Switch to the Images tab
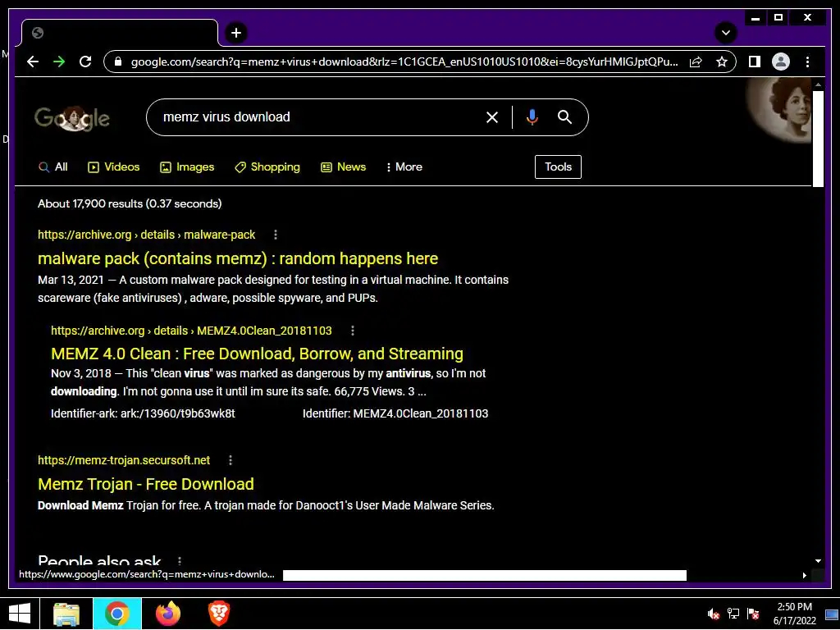Viewport: 840px width, 630px height. pos(187,167)
